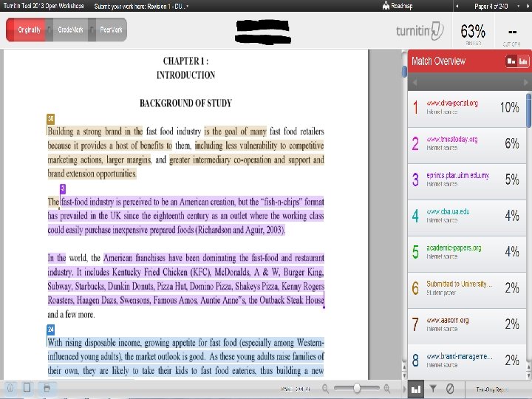Screen dimensions: 532x399
Task: Click the match list scroll up arrow
Action: (x=528, y=367)
